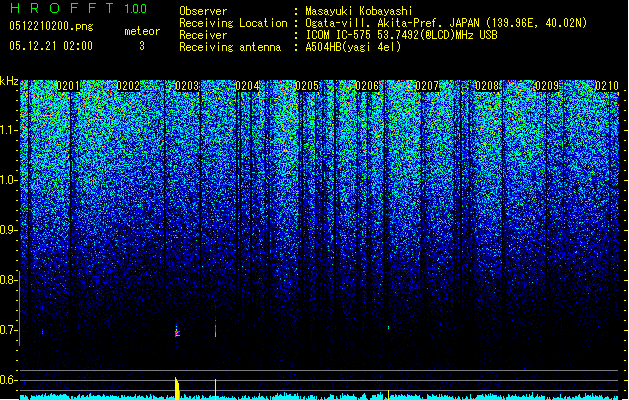
Task: Click the 0209 time marker
Action: 547,86
